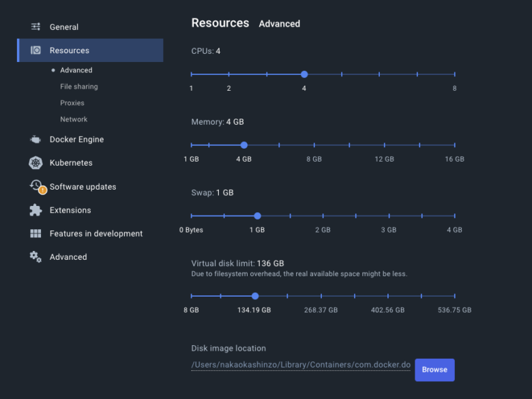Click the 8 GB disk limit label
The image size is (532, 399).
(192, 310)
